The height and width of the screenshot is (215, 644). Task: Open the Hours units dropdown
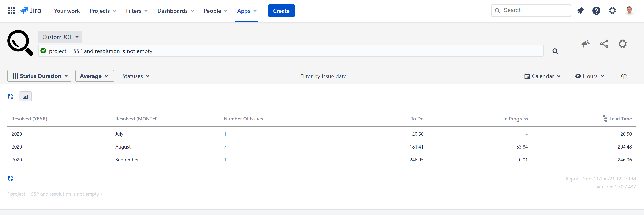pyautogui.click(x=590, y=76)
